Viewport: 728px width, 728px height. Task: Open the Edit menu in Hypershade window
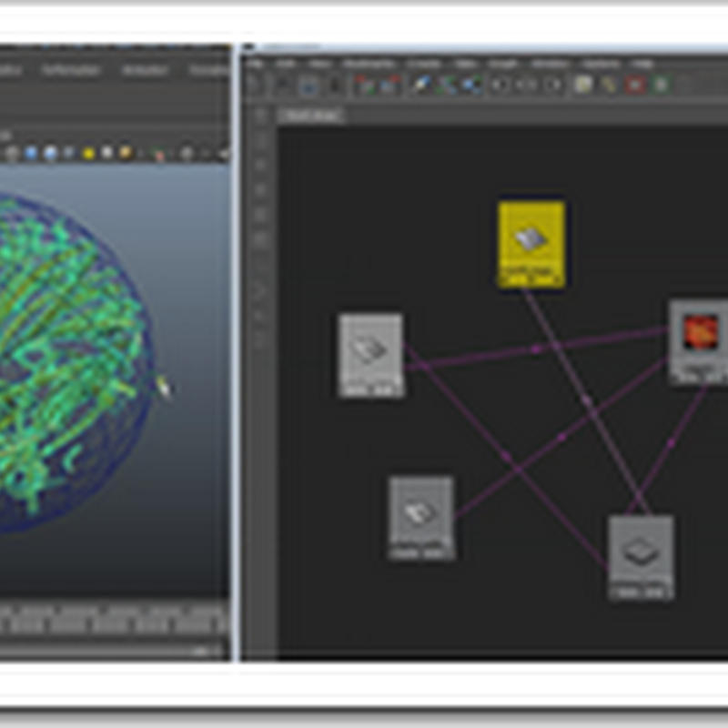(285, 64)
